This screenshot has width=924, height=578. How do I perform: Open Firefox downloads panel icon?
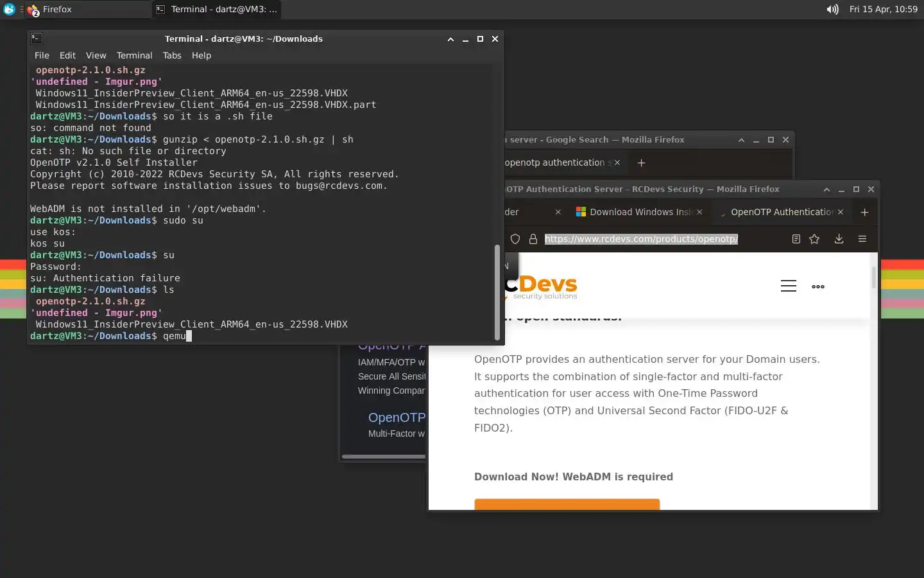[x=839, y=239]
